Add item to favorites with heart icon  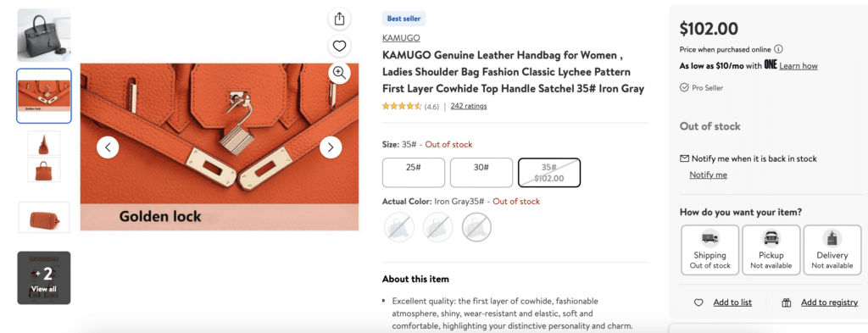pyautogui.click(x=339, y=46)
